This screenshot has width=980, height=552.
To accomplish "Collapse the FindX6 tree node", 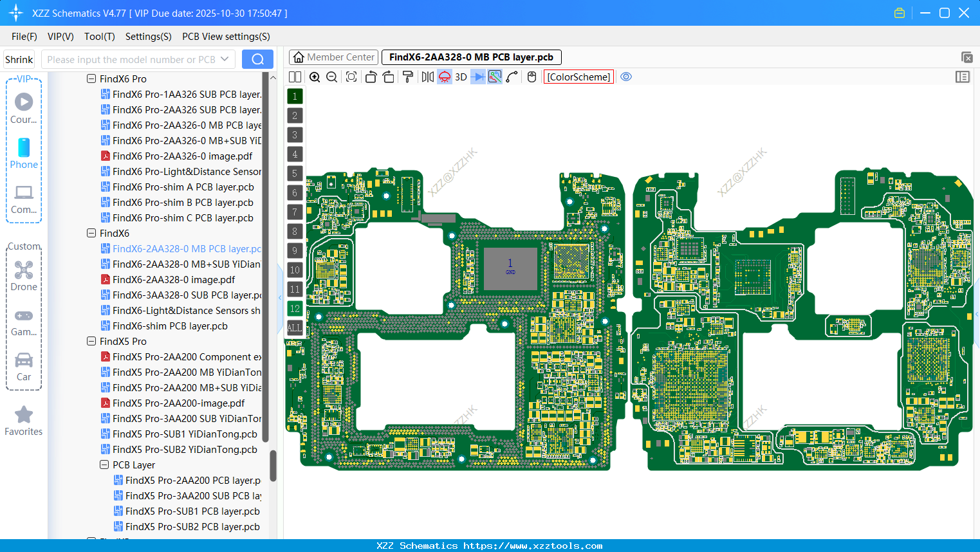I will pos(91,233).
